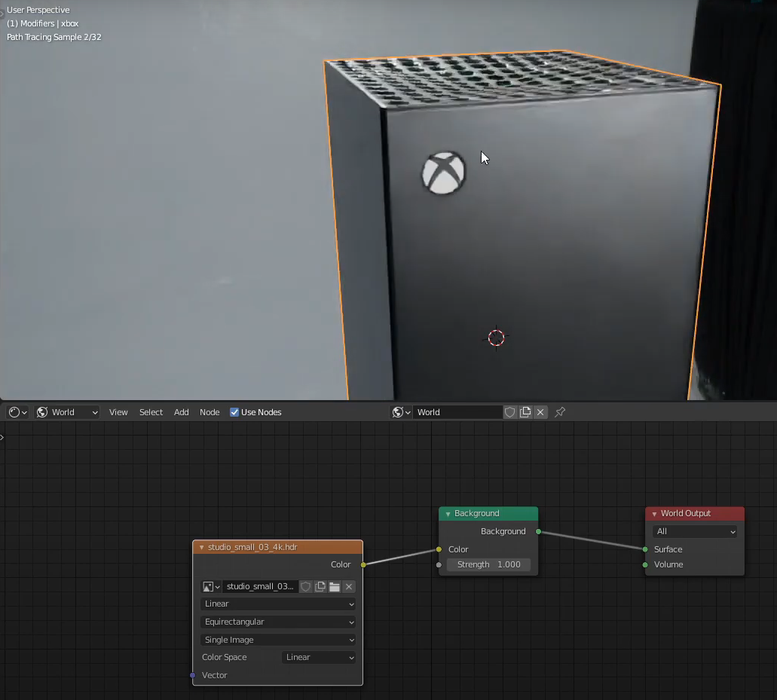Open the Node menu in node editor
The width and height of the screenshot is (777, 700).
[x=210, y=412]
